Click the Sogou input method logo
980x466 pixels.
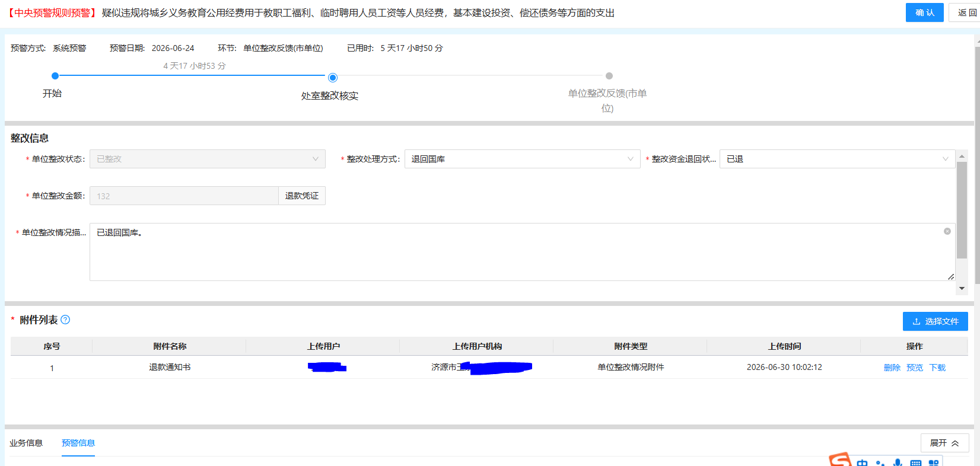[x=840, y=459]
